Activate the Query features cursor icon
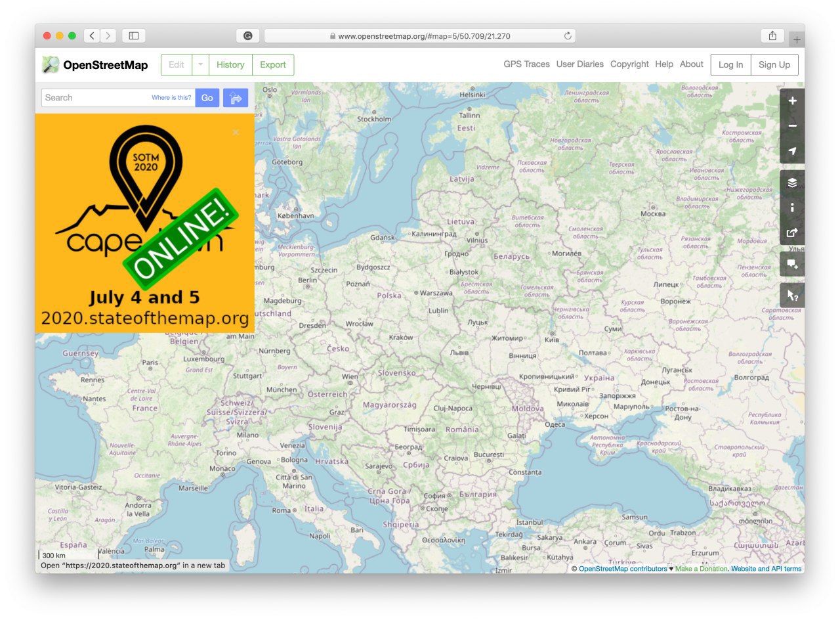 (x=792, y=296)
